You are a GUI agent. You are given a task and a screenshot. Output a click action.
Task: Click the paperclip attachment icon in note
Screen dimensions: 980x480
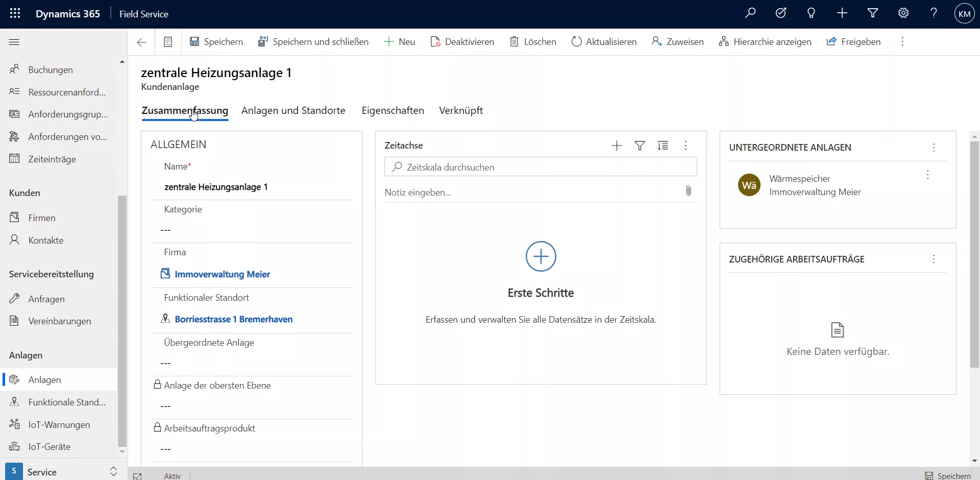coord(688,191)
